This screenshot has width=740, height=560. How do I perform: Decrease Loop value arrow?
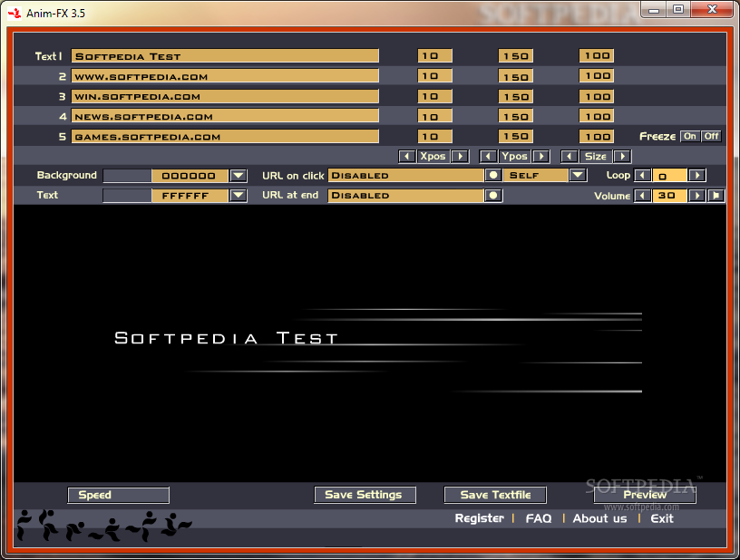point(642,176)
